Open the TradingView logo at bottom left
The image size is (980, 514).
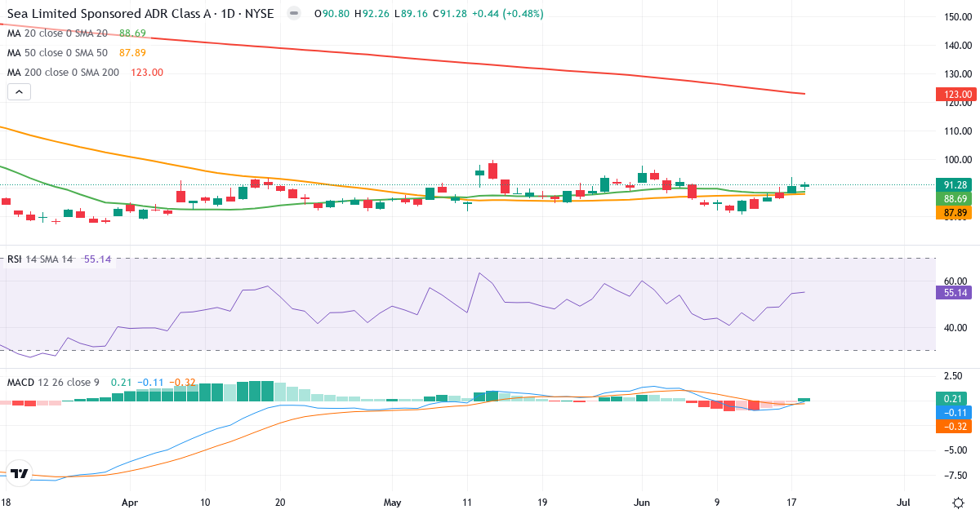pyautogui.click(x=20, y=473)
